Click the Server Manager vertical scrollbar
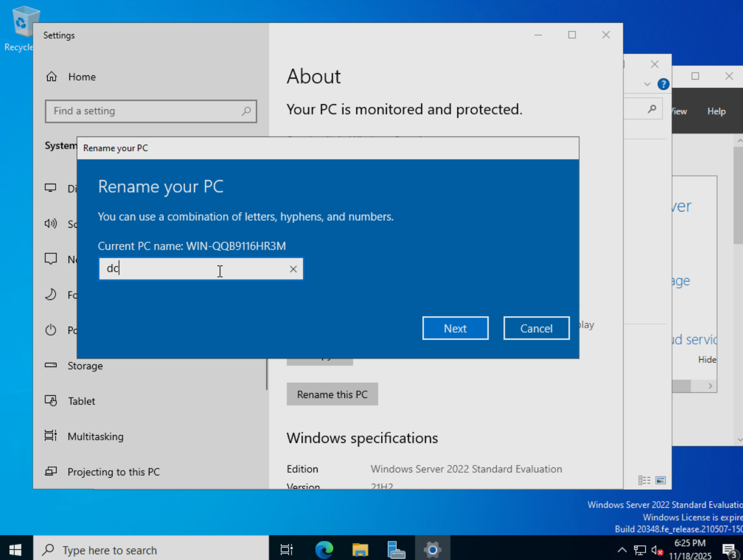The height and width of the screenshot is (560, 743). click(x=738, y=195)
